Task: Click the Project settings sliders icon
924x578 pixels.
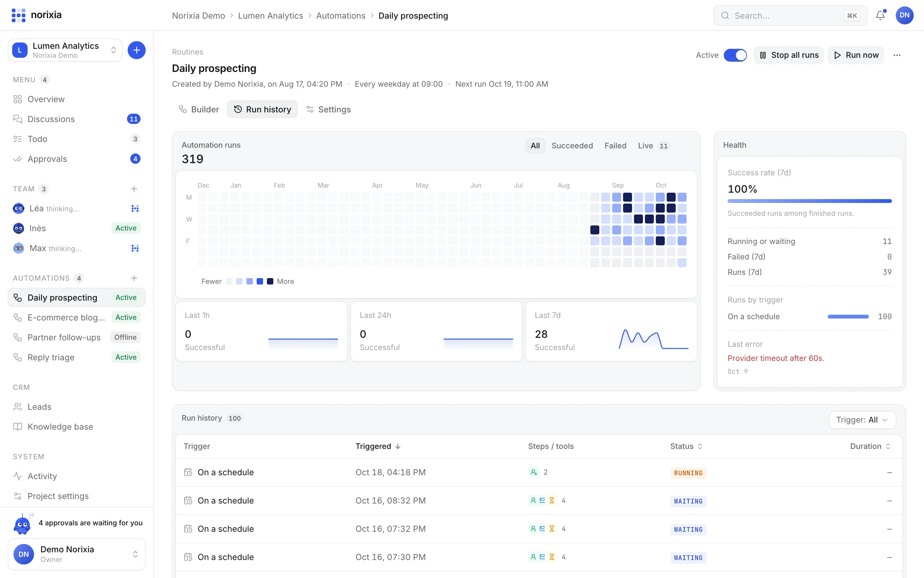Action: [18, 496]
